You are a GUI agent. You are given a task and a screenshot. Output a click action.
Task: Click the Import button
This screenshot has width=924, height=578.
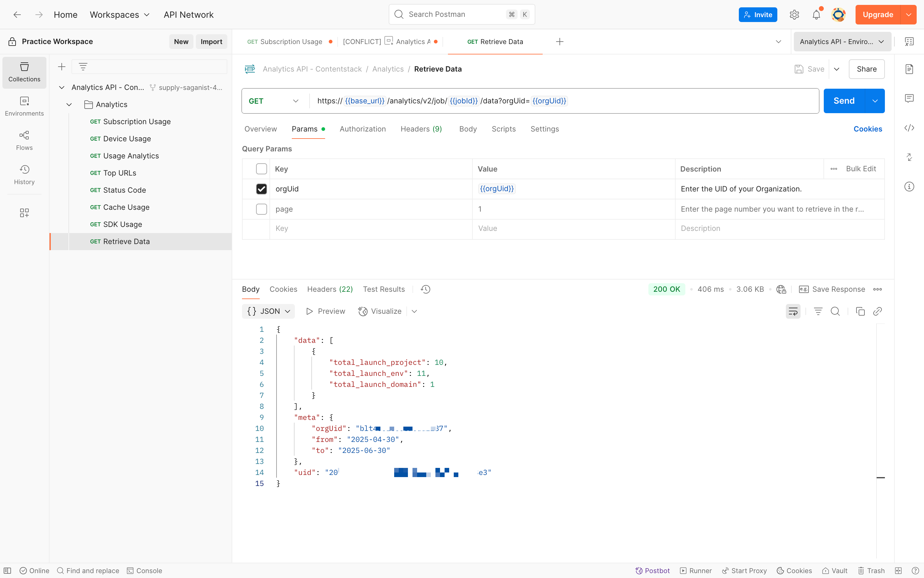click(211, 42)
